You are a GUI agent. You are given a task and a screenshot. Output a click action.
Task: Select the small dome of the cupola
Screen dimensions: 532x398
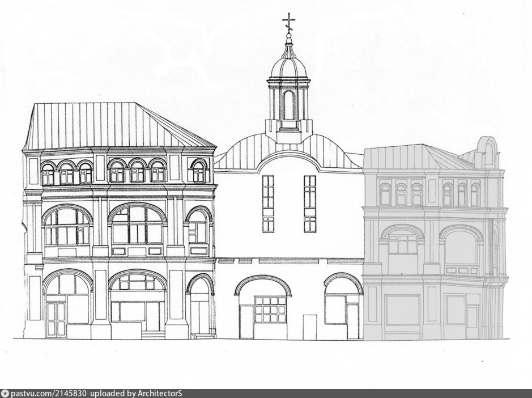point(289,66)
